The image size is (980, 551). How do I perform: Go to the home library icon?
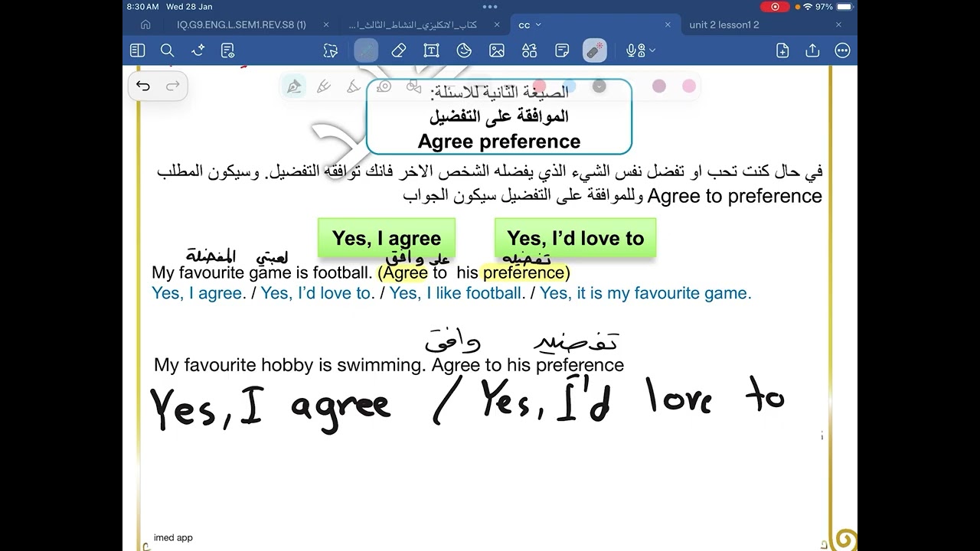145,24
